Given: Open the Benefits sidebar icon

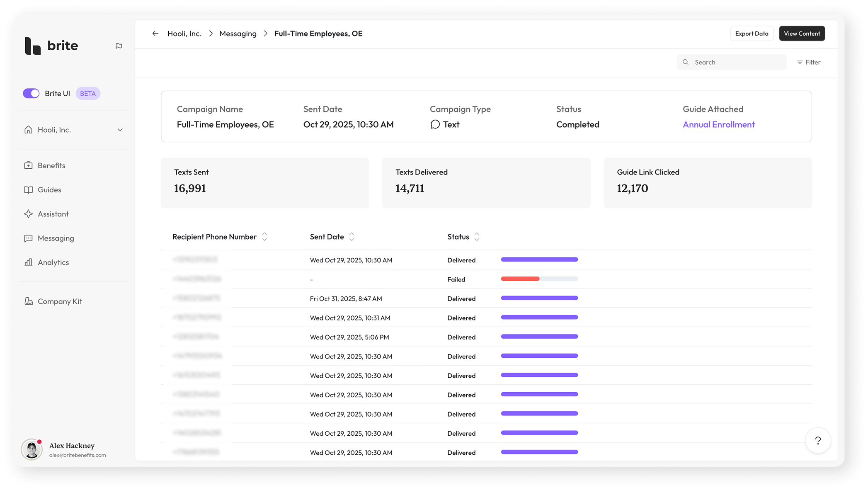Looking at the screenshot, I should tap(28, 165).
